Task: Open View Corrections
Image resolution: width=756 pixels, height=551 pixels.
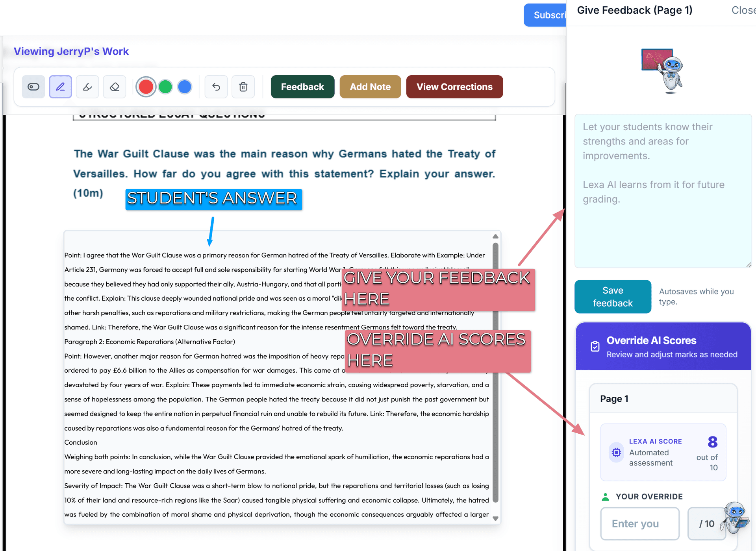Action: pos(454,87)
